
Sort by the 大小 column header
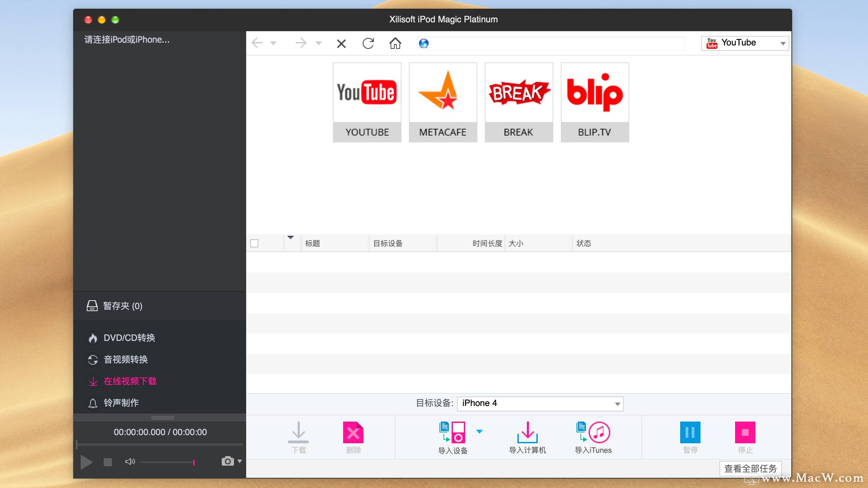[538, 243]
